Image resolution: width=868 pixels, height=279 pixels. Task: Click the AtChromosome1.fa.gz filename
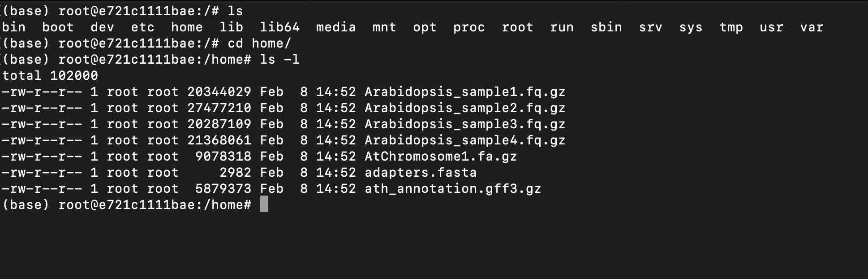coord(441,157)
